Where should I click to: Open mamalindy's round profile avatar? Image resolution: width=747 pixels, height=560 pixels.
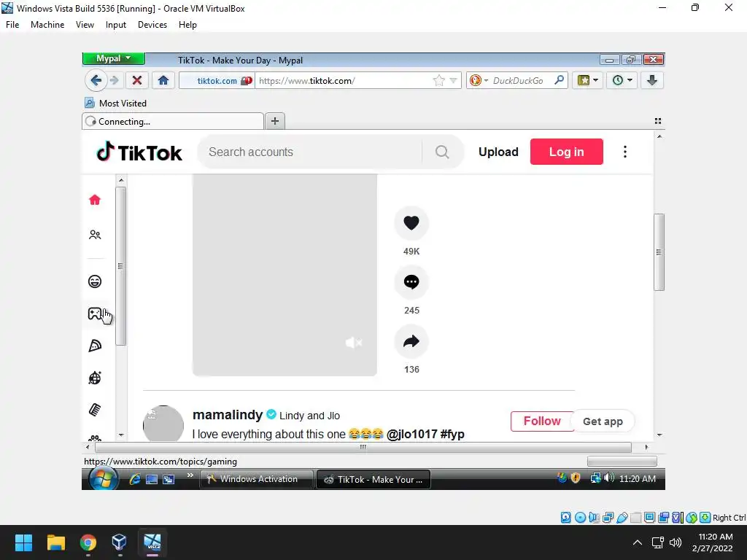click(163, 424)
